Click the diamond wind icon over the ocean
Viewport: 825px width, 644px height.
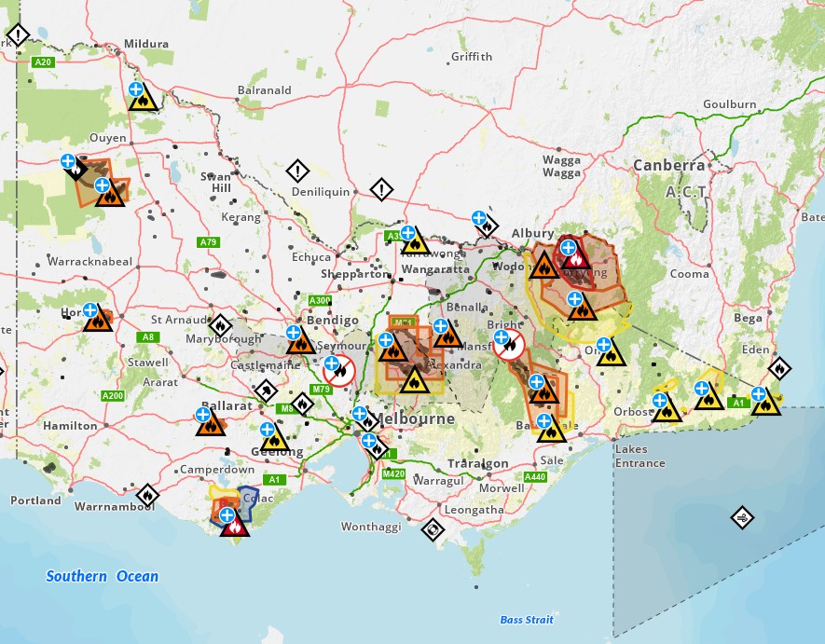point(742,516)
